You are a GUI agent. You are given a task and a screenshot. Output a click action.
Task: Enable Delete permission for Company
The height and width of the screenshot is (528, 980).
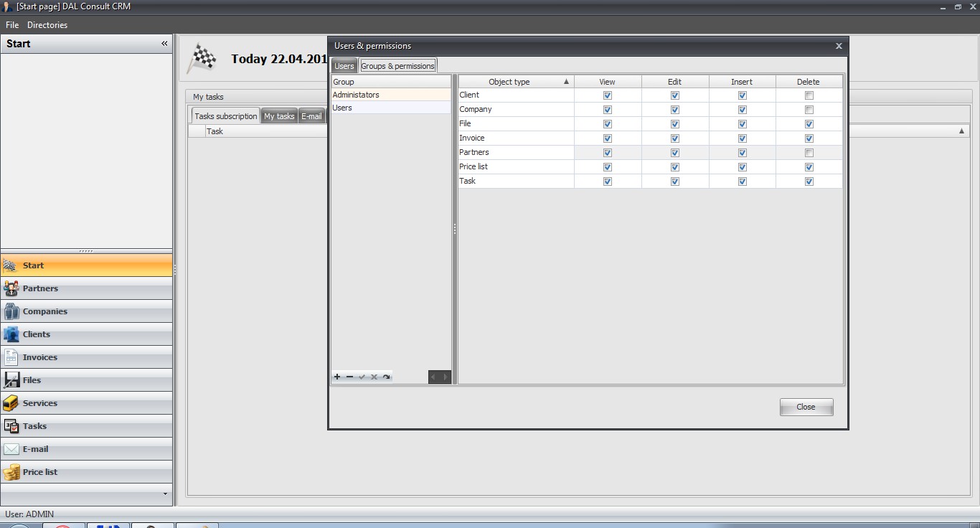[809, 110]
